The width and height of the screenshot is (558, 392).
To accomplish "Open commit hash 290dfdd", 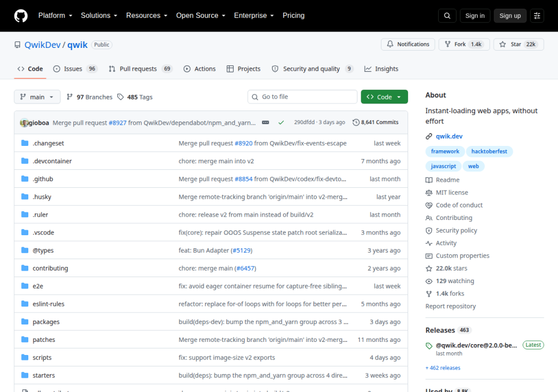I will 304,122.
